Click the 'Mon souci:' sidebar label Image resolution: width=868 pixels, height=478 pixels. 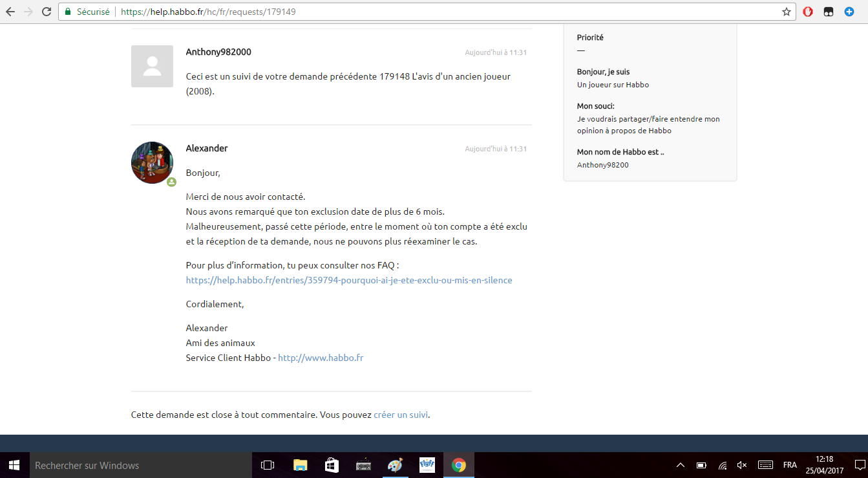[x=596, y=106]
